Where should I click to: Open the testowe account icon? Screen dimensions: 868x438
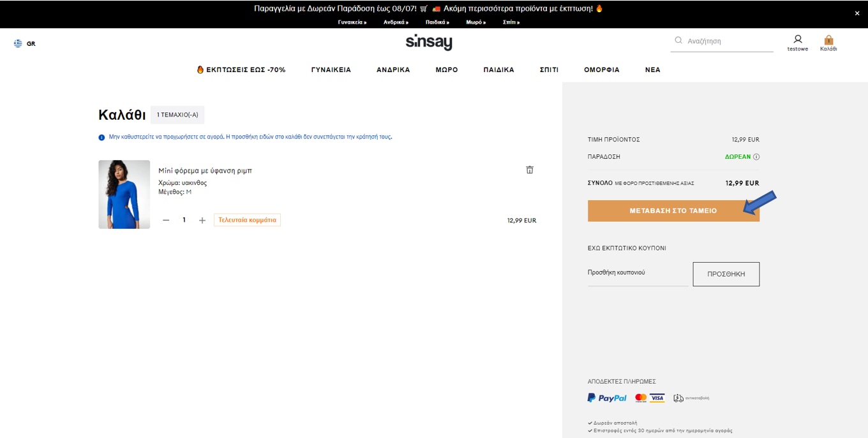[x=797, y=40]
